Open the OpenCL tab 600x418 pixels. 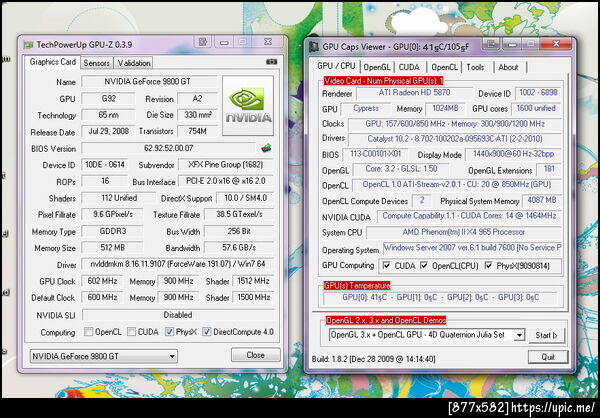pos(444,67)
